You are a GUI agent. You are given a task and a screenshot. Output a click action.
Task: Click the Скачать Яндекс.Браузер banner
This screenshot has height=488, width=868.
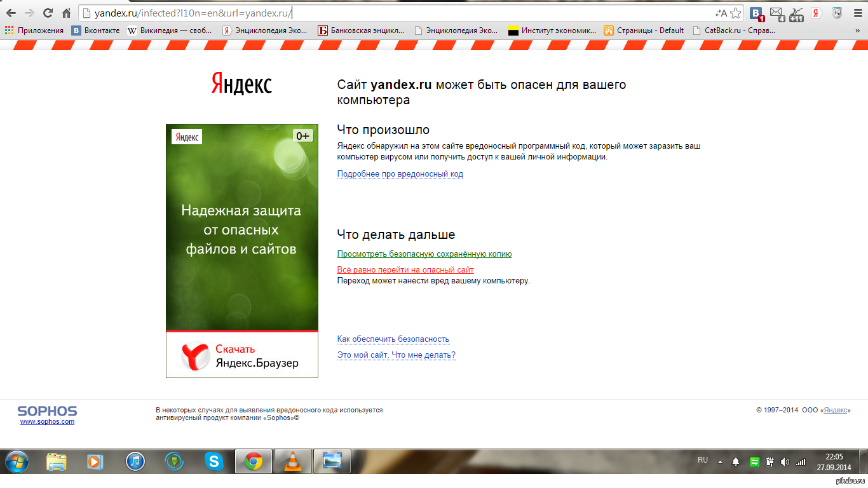[241, 356]
